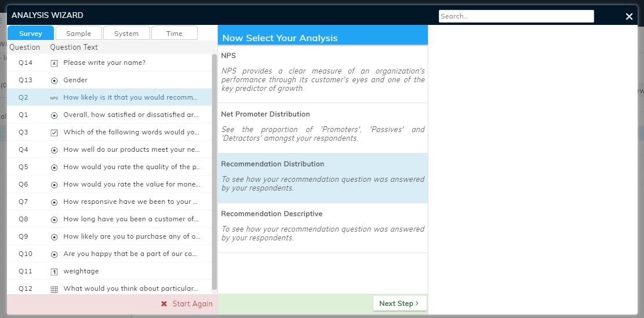Click the text-type icon of Q14
Screen dimensions: 644x318
54,63
